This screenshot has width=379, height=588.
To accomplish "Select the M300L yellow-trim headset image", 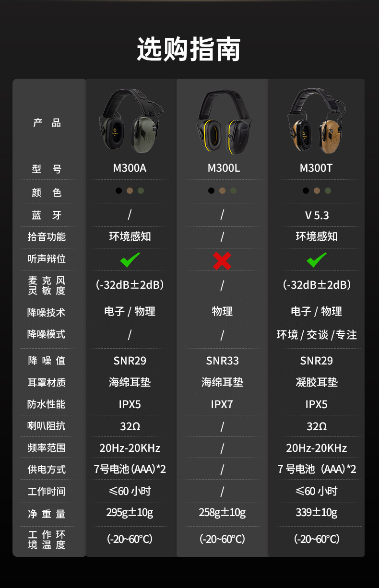I will [223, 122].
